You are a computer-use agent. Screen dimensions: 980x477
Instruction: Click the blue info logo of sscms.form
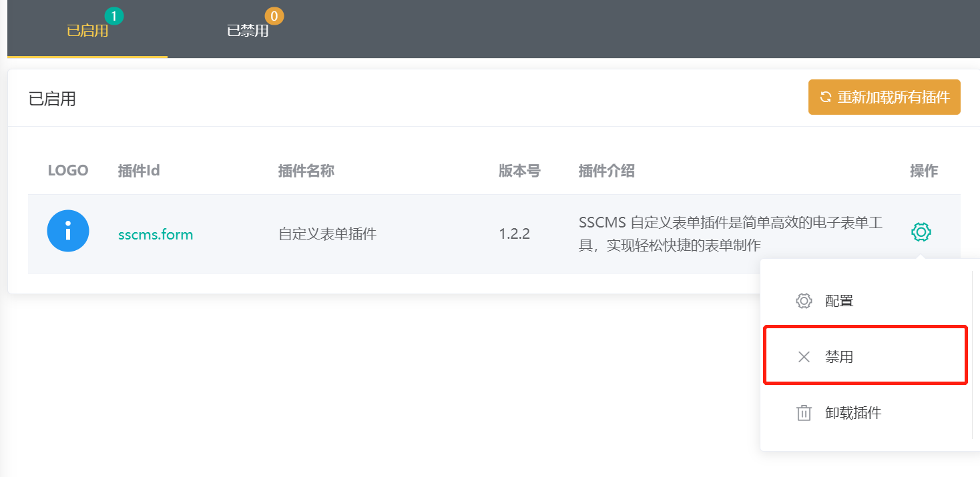68,231
